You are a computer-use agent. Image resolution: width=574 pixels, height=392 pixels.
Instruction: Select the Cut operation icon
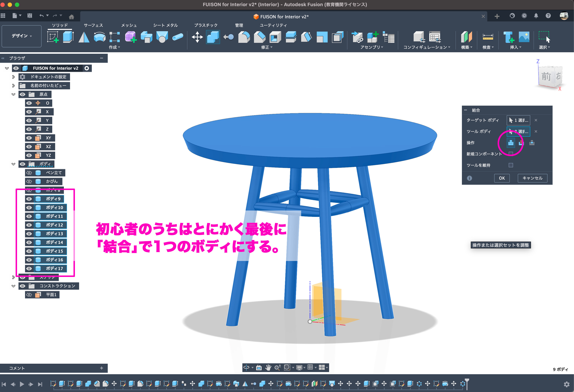point(521,143)
